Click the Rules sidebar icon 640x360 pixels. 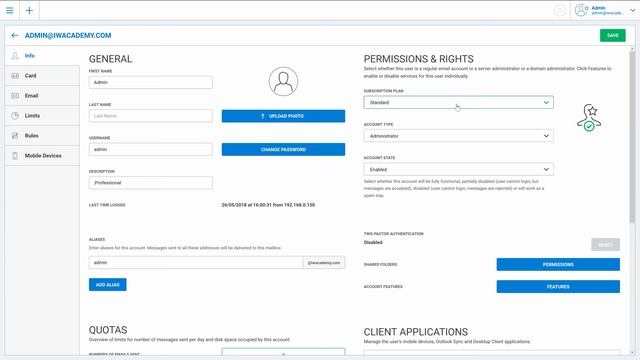tap(15, 136)
